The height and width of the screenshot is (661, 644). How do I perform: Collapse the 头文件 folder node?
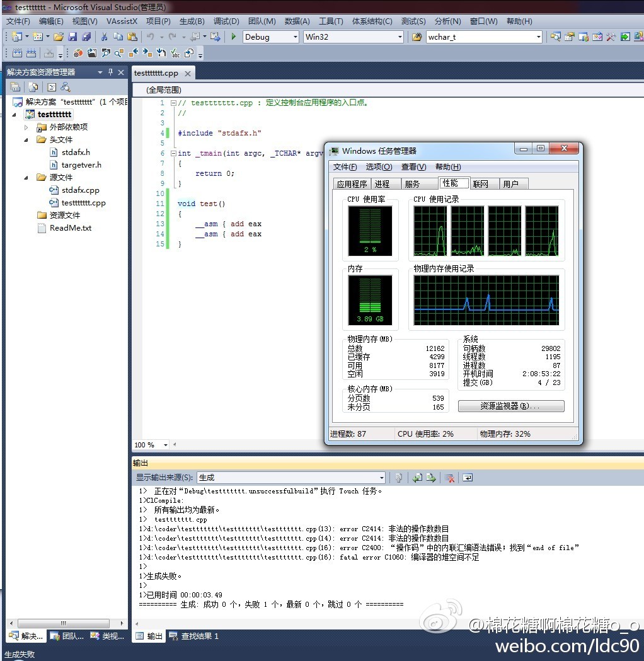(26, 139)
